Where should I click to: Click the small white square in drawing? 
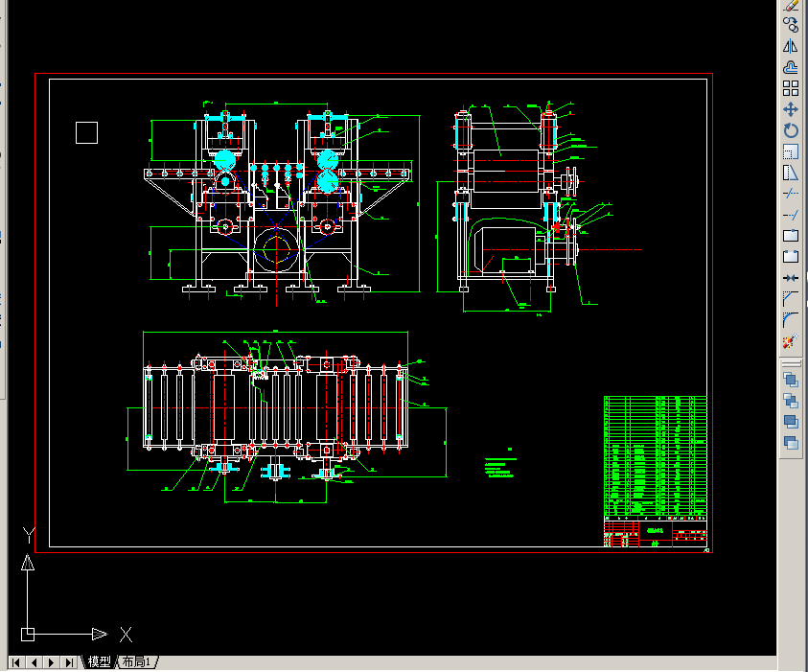point(86,133)
